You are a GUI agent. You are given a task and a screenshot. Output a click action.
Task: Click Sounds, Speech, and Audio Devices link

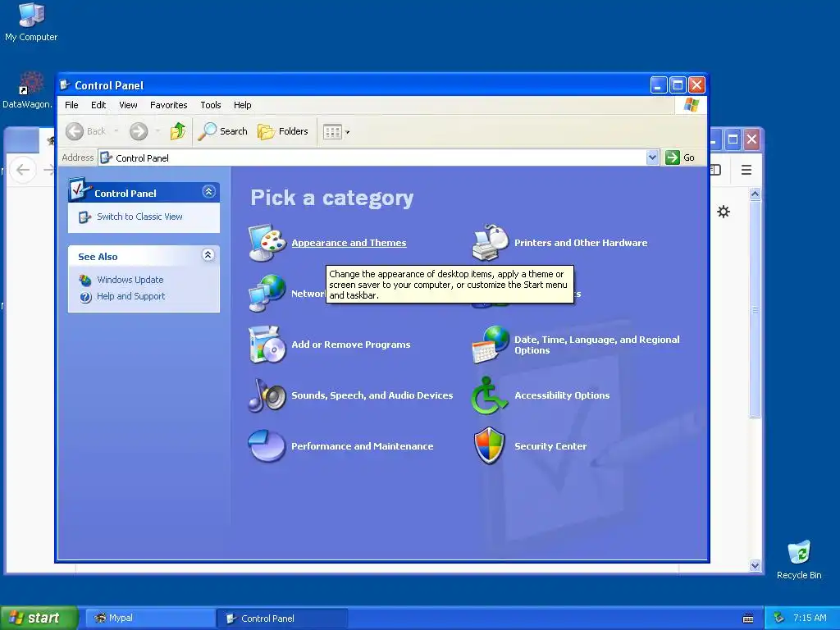tap(372, 395)
